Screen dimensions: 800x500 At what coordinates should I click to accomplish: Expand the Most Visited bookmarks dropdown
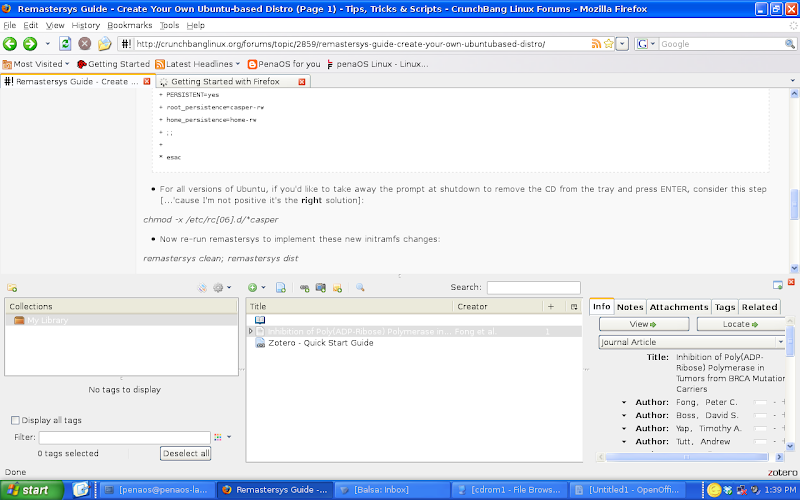(x=67, y=64)
